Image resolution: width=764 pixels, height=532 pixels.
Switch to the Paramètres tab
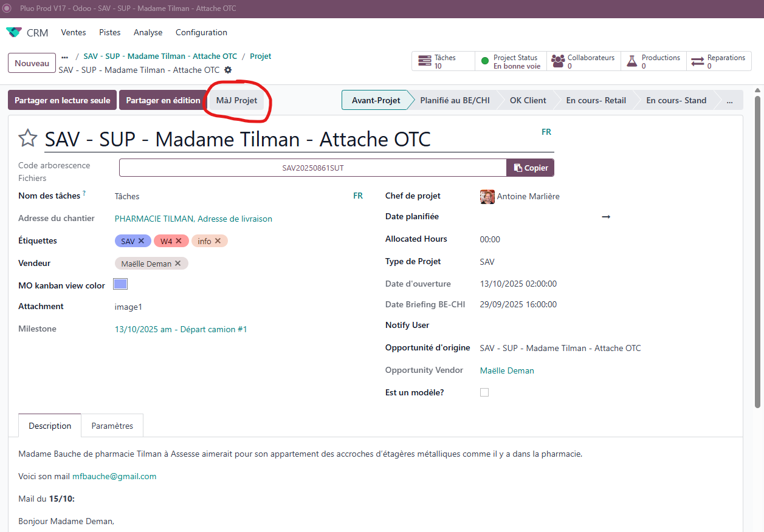(x=112, y=426)
